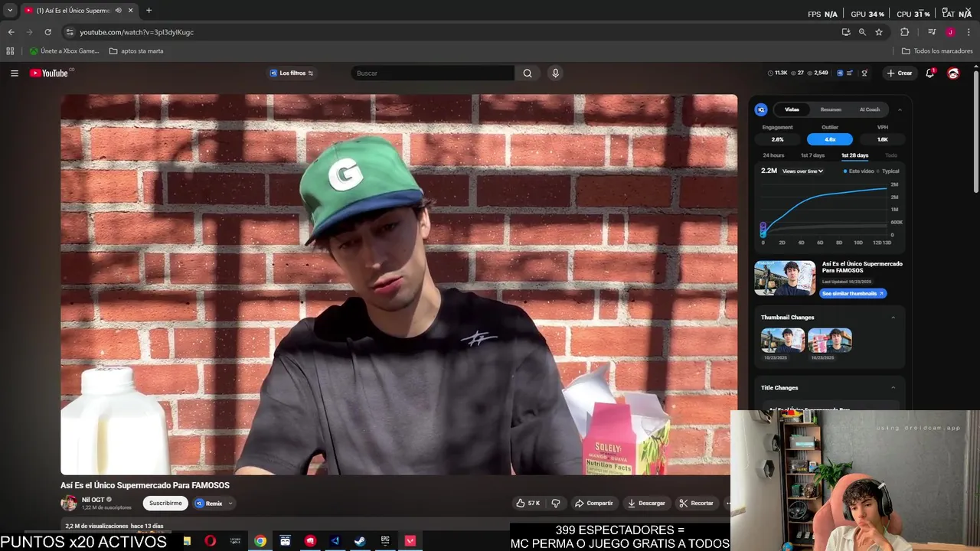
Task: Click the Nil OGT channel name
Action: click(x=93, y=500)
